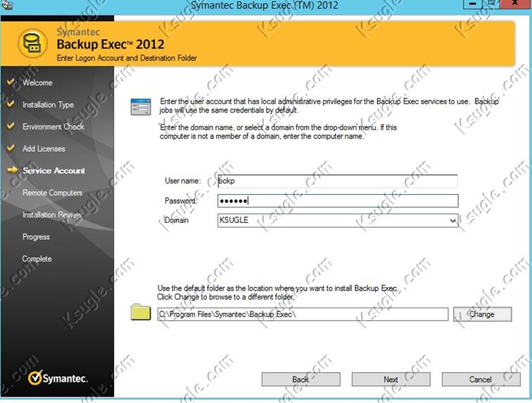Select the Installation Type step

click(48, 105)
